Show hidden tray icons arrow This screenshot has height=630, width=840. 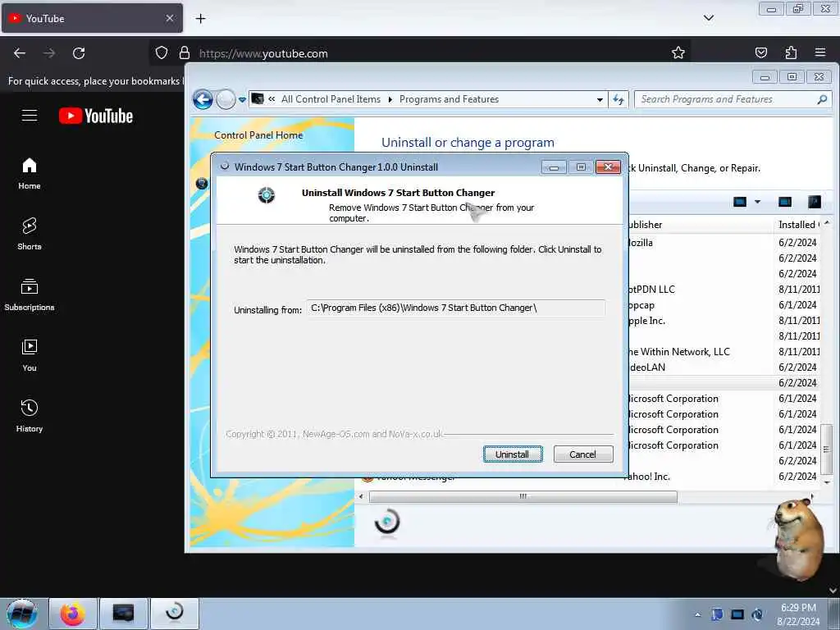pos(697,614)
